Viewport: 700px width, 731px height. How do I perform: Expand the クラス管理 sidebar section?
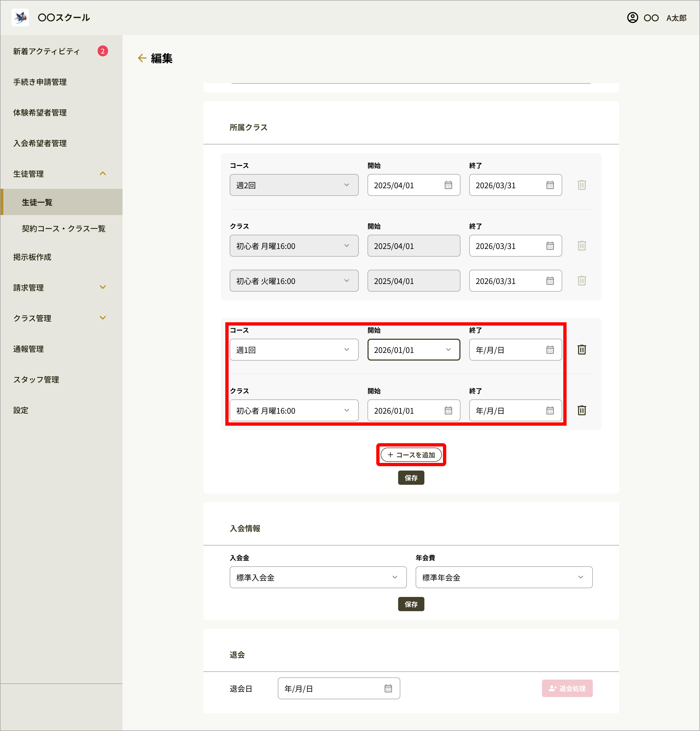pos(103,318)
